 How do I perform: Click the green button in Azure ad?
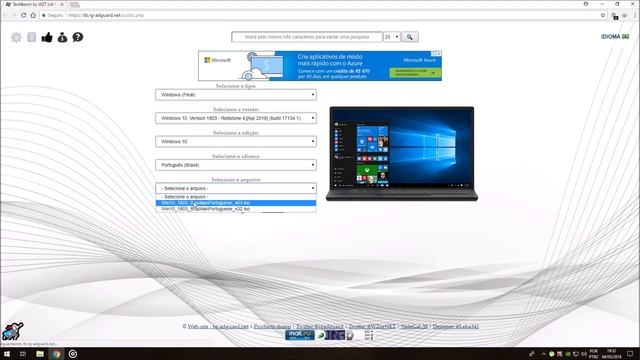tap(415, 73)
